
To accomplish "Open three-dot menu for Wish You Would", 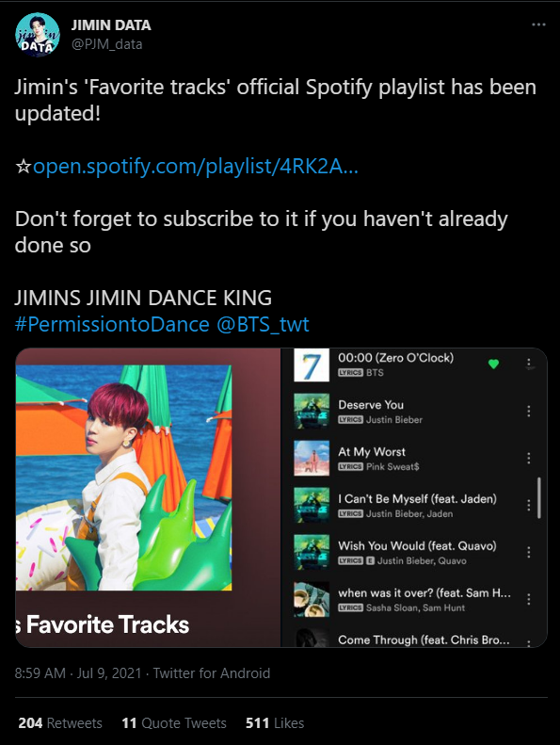I will [529, 552].
